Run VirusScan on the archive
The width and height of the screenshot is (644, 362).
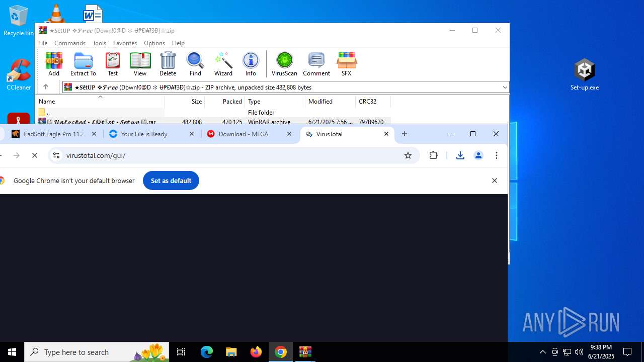click(x=284, y=64)
